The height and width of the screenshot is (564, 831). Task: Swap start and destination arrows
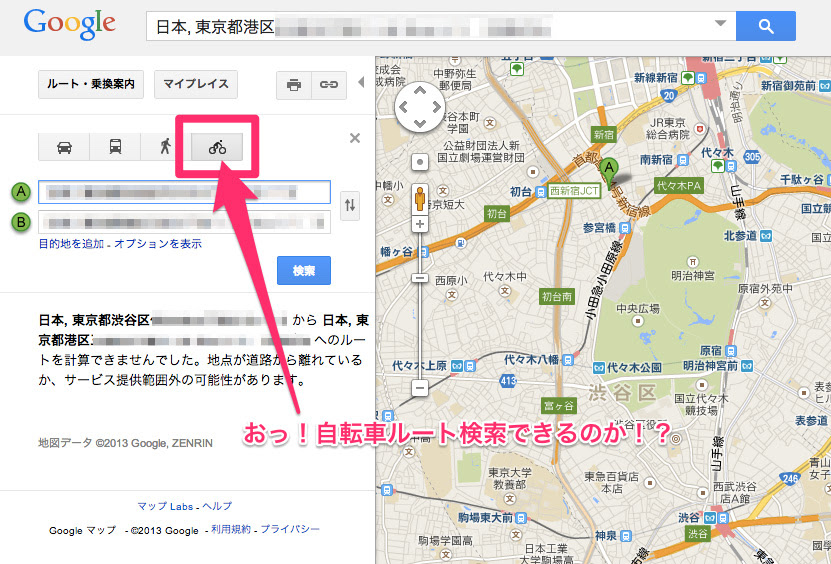350,205
